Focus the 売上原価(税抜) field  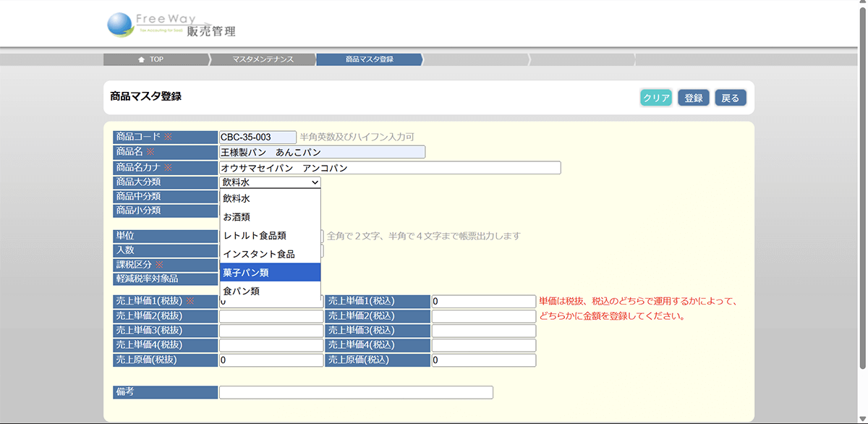pos(271,360)
